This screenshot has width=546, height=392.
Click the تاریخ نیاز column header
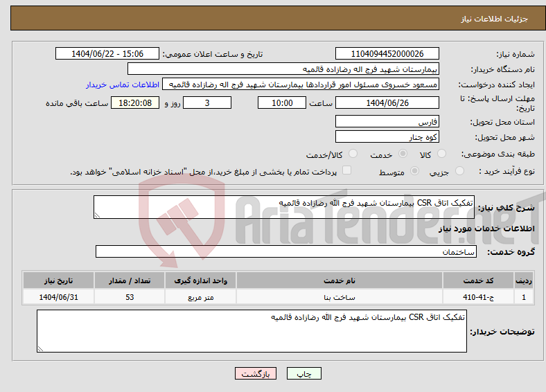58,280
